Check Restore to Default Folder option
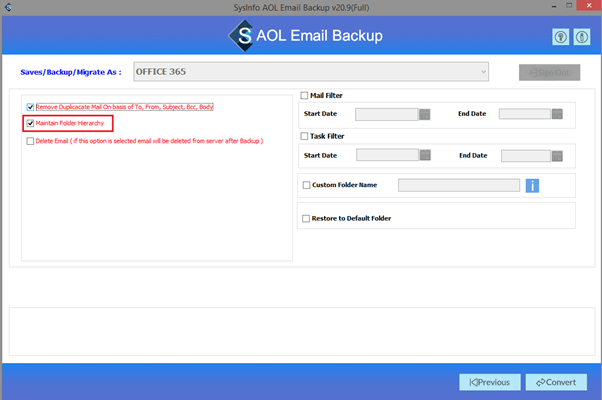602x400 pixels. click(x=305, y=218)
